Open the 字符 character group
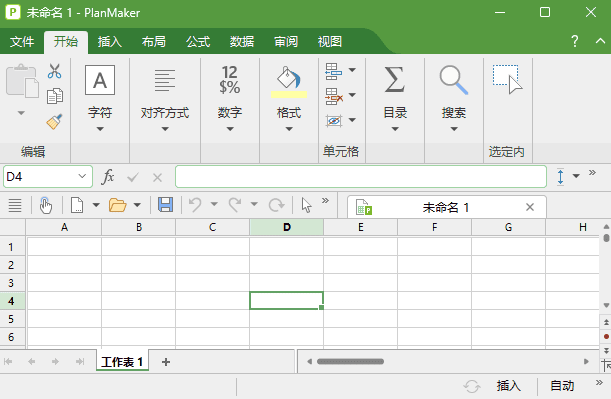Image resolution: width=611 pixels, height=399 pixels. [x=100, y=98]
